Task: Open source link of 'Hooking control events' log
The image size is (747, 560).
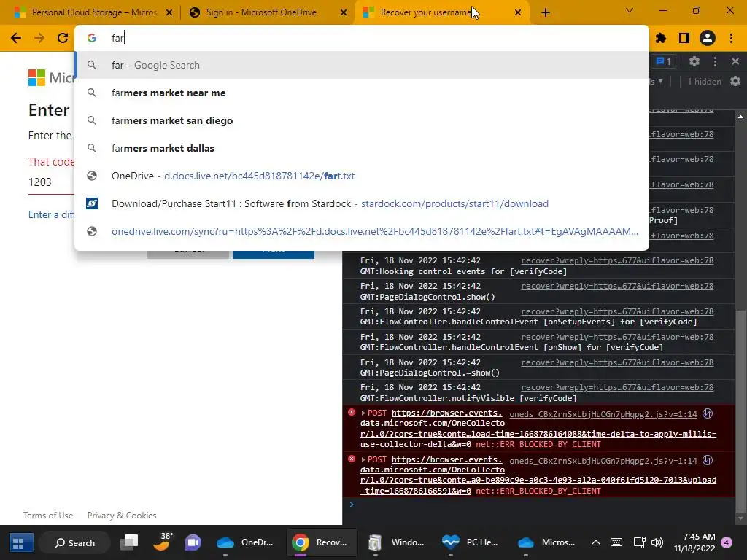Action: (x=617, y=260)
